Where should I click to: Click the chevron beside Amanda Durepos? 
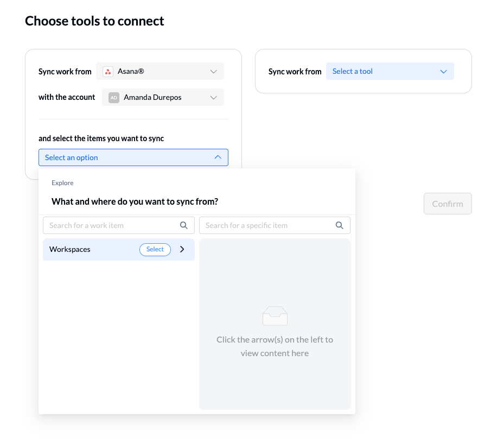[x=213, y=98]
